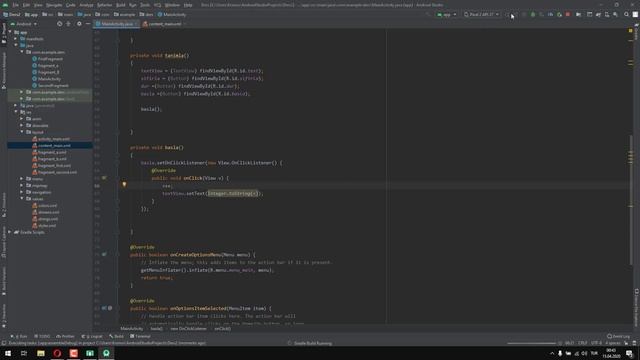The height and width of the screenshot is (360, 640).
Task: Click the Gradle build progress bar
Action: [x=531, y=343]
